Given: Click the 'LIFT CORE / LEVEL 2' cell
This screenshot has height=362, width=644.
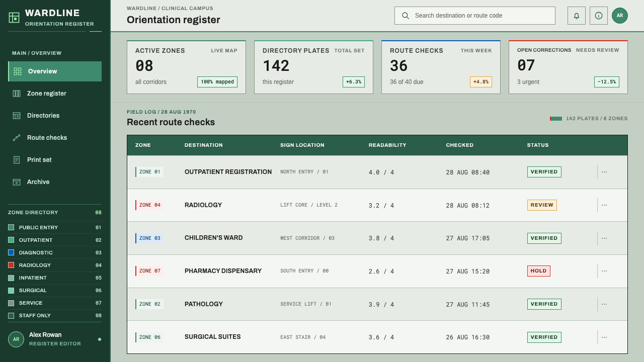Looking at the screenshot, I should click(x=309, y=205).
